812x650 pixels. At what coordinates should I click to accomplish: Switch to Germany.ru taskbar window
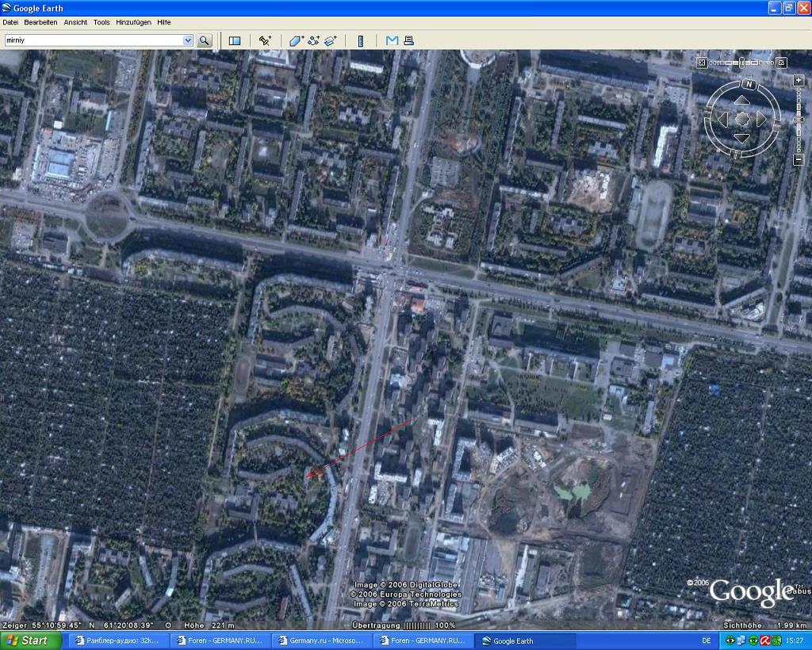point(323,640)
